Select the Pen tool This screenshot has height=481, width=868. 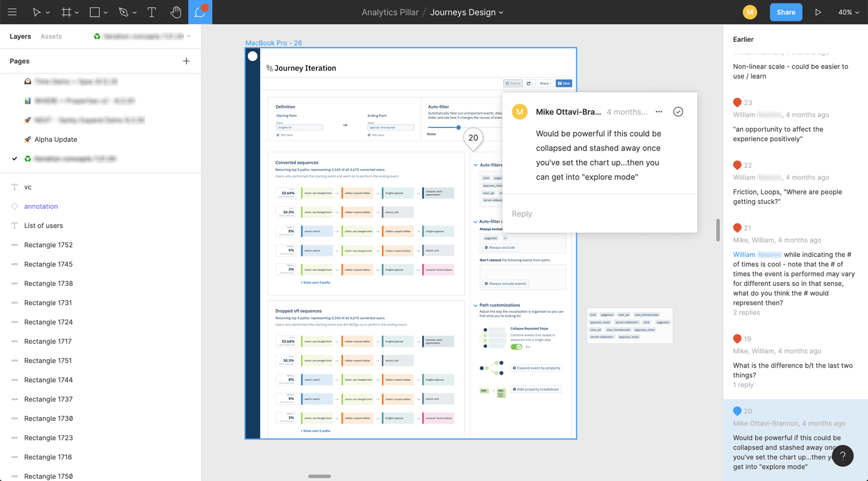[x=123, y=12]
